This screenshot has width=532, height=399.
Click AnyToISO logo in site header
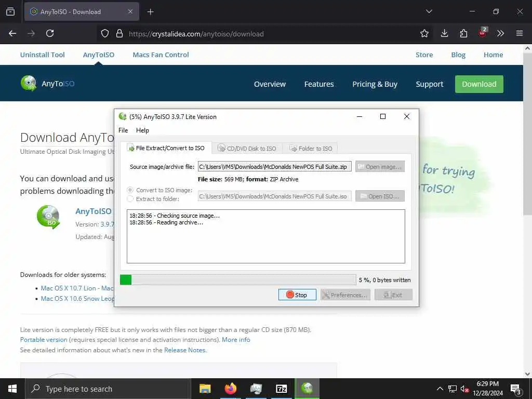pos(47,84)
